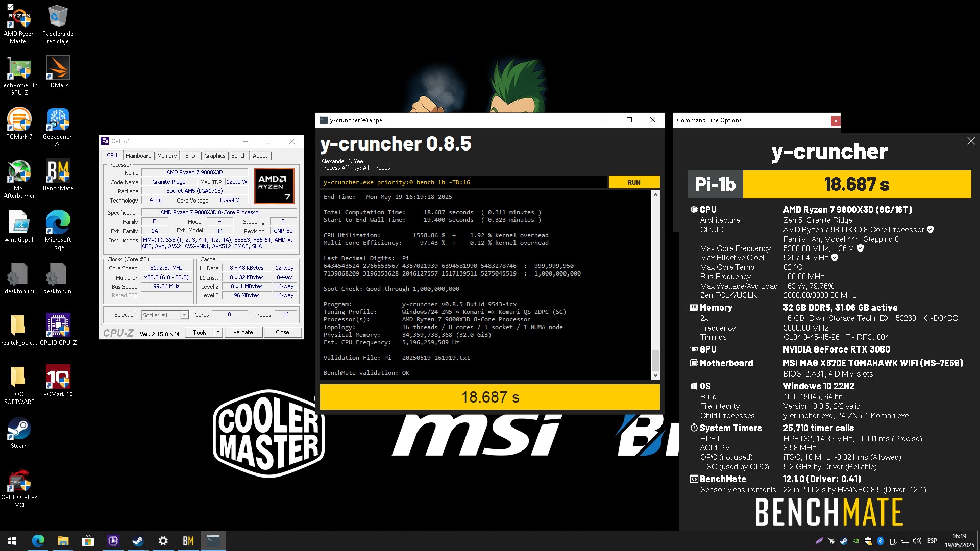Close the BenchMate result panel with X

[x=971, y=141]
